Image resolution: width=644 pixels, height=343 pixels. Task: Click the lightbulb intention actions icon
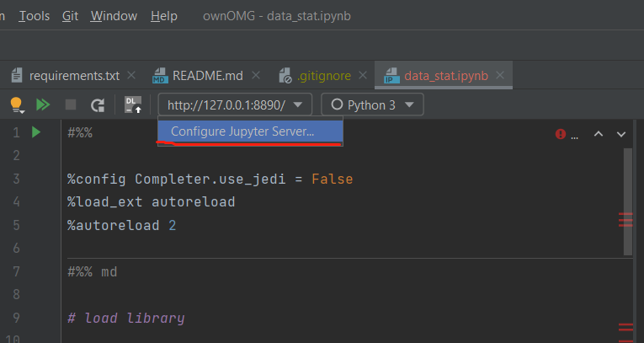point(16,105)
